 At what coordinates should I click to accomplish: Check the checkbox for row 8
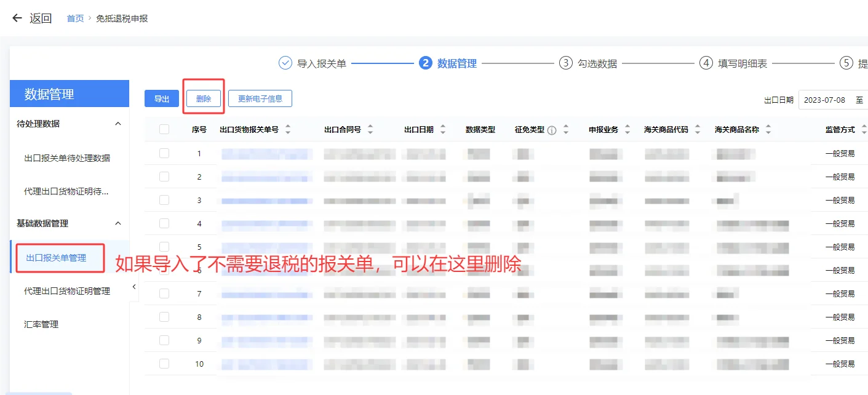click(164, 316)
